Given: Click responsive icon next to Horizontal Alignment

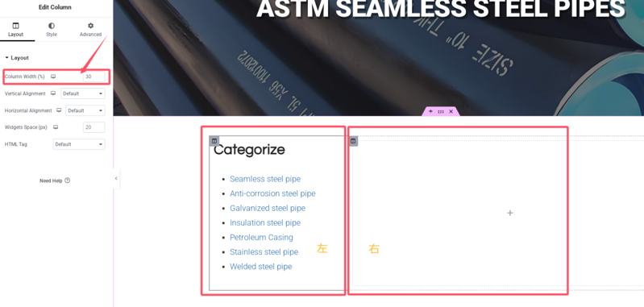Looking at the screenshot, I should (x=59, y=110).
